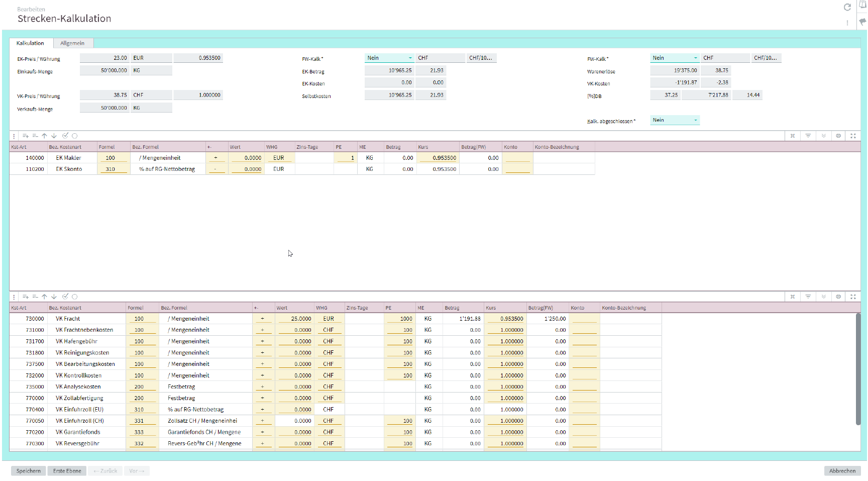Click the Wert field of VK Fracht row

(x=295, y=319)
